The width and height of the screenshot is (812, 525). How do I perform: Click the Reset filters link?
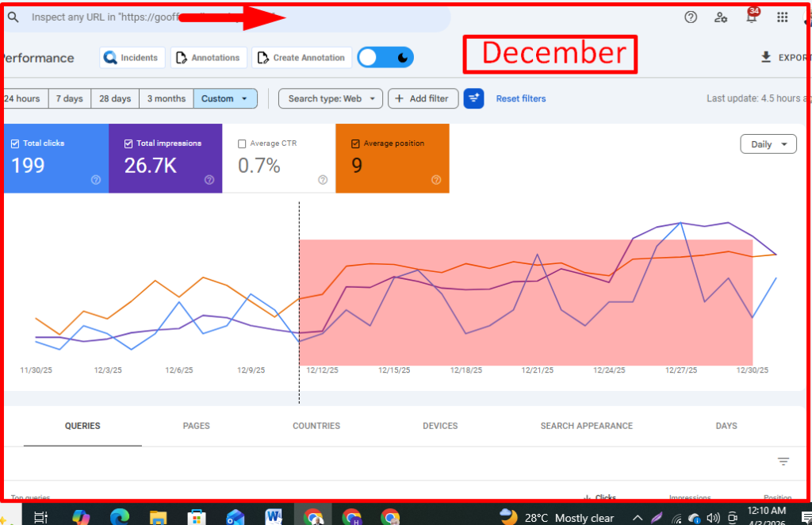(x=521, y=98)
